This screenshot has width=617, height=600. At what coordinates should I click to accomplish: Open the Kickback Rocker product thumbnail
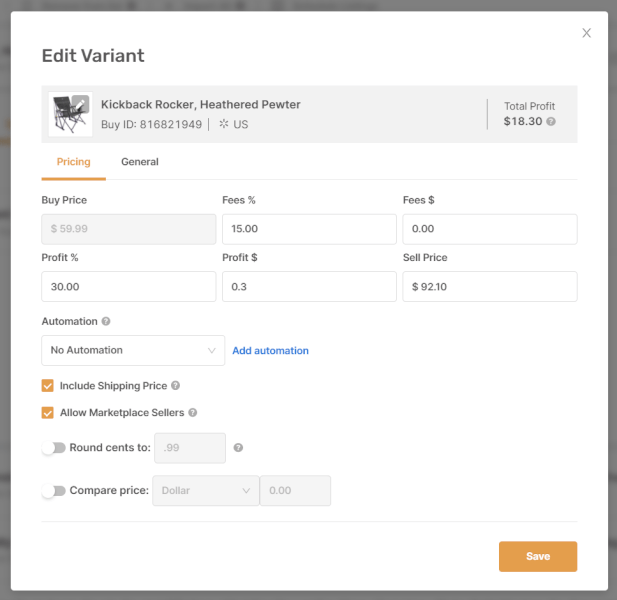pos(70,114)
